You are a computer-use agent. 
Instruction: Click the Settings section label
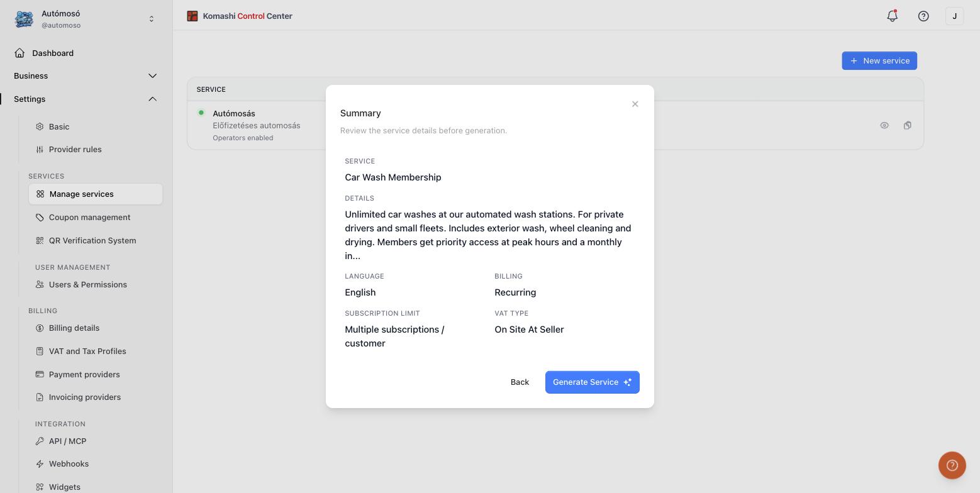point(30,99)
